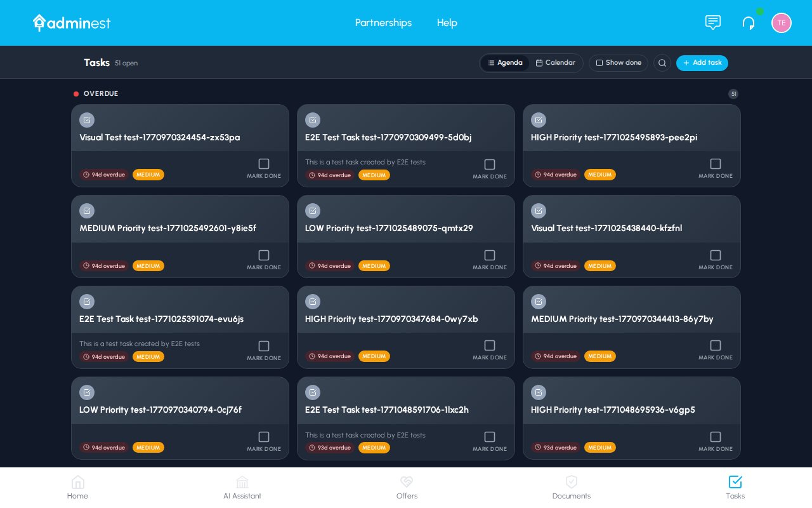Image resolution: width=812 pixels, height=508 pixels.
Task: Click the Tasks page heading
Action: 97,63
